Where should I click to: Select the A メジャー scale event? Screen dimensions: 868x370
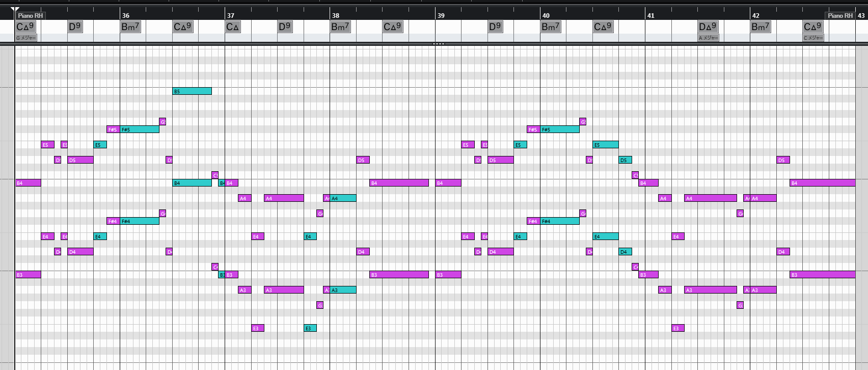[708, 38]
